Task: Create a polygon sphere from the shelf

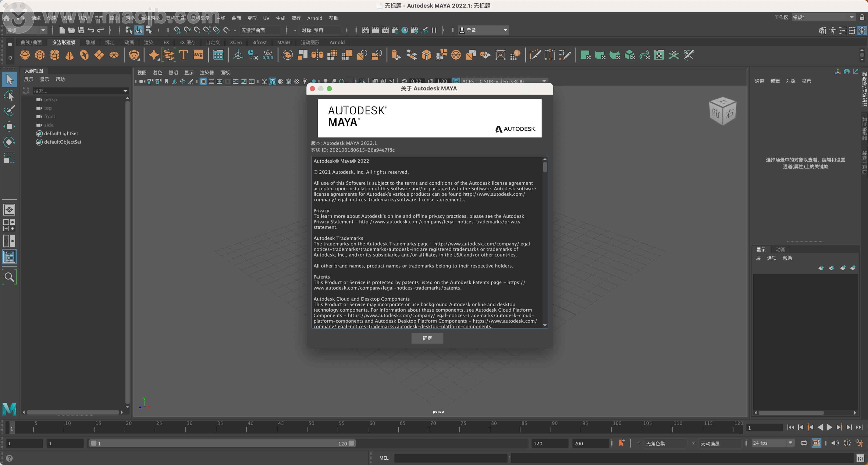Action: [25, 55]
